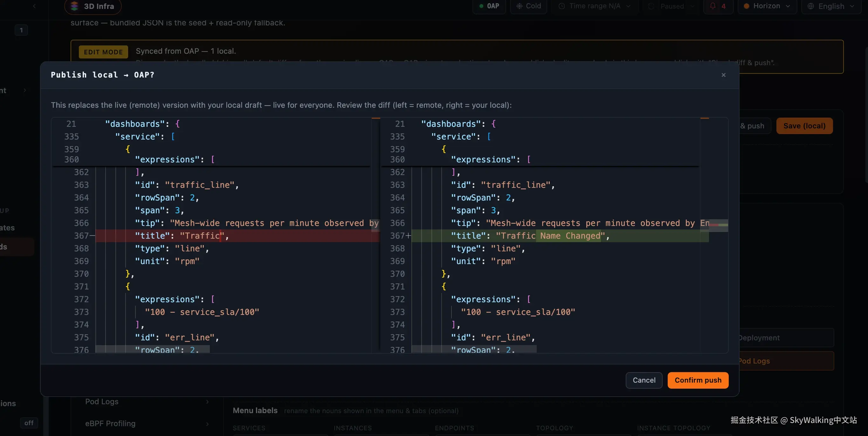Click sticky "dashboards" line in left pane
This screenshot has height=436, width=868.
[142, 124]
